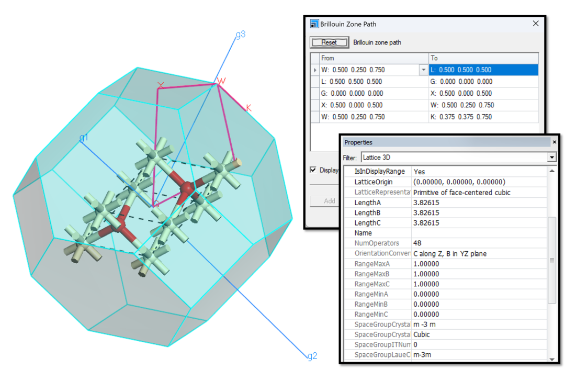Edit the LengthB value 3.82615

[x=479, y=213]
